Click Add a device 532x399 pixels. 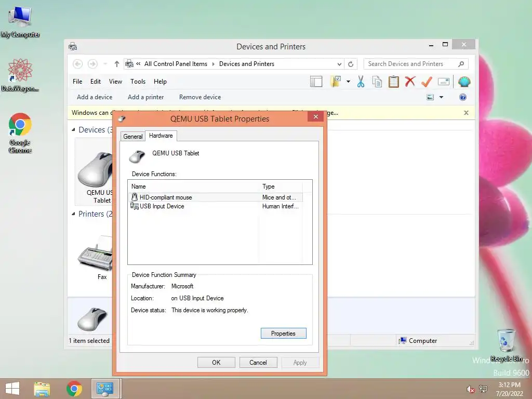[x=95, y=97]
